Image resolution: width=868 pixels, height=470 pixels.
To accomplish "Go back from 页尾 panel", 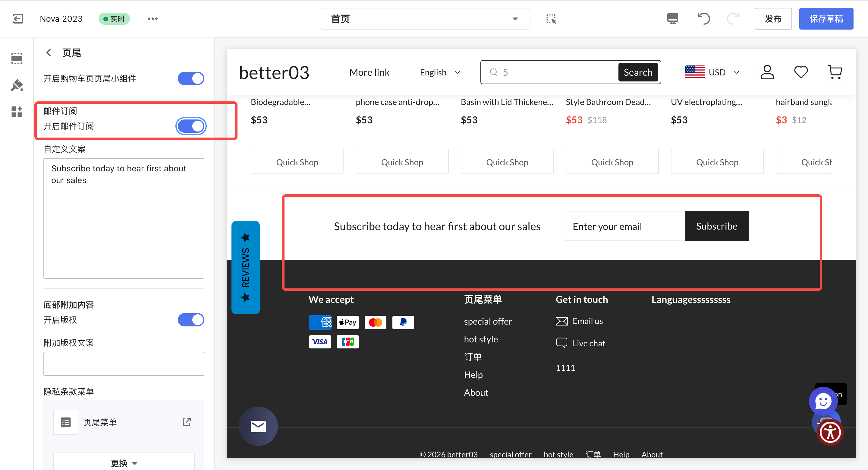I will (x=49, y=52).
